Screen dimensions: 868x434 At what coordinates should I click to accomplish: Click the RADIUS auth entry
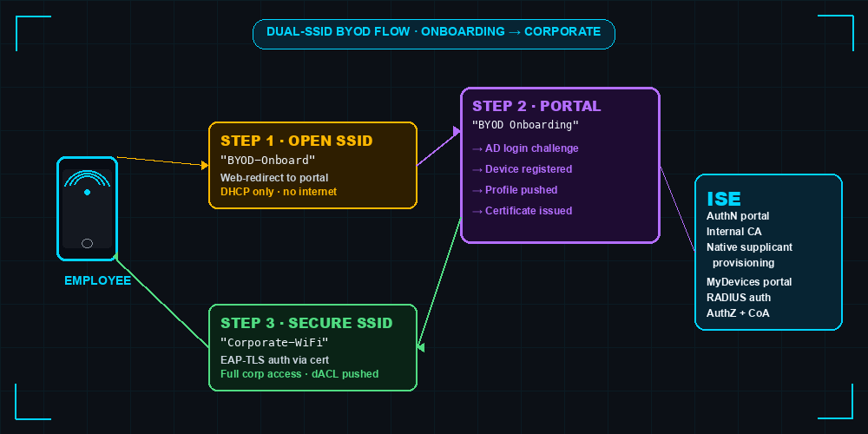point(739,297)
